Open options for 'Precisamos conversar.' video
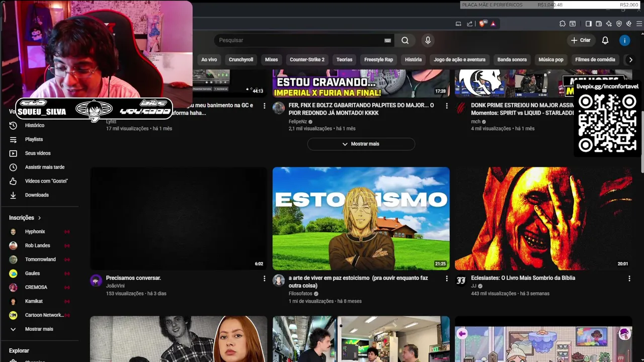 [264, 278]
